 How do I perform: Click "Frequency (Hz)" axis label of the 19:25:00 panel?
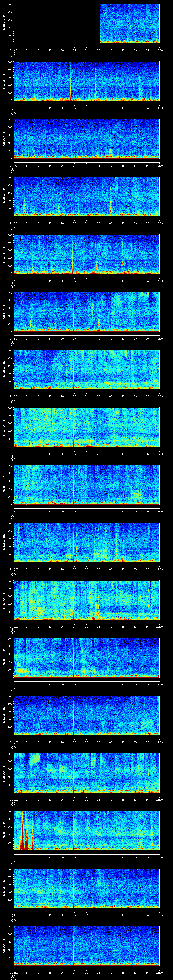[4, 946]
